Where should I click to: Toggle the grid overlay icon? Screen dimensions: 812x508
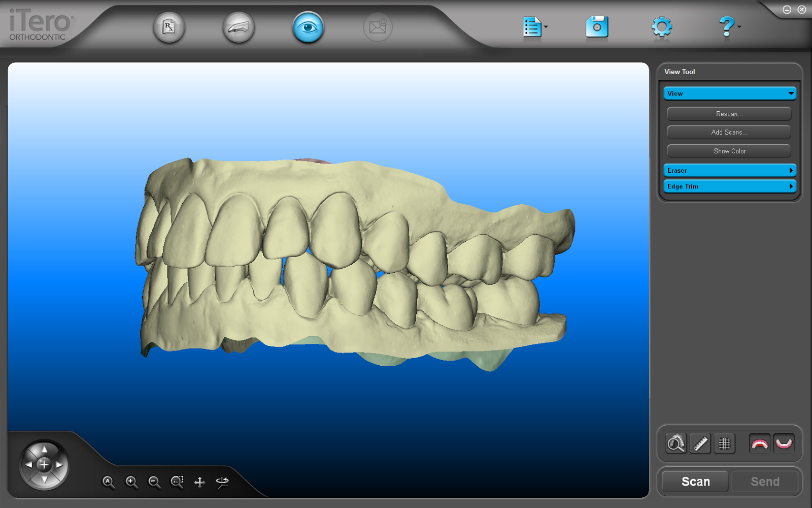725,443
